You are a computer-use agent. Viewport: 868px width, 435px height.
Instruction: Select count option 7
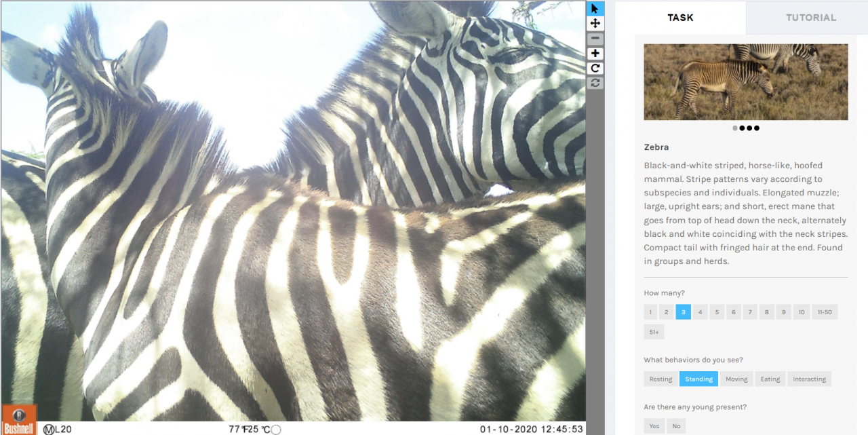750,312
